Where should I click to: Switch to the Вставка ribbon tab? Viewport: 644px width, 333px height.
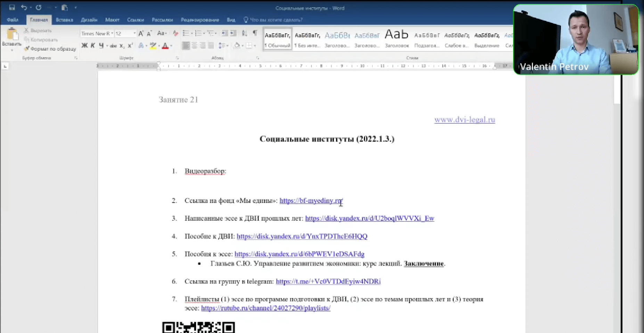(64, 20)
